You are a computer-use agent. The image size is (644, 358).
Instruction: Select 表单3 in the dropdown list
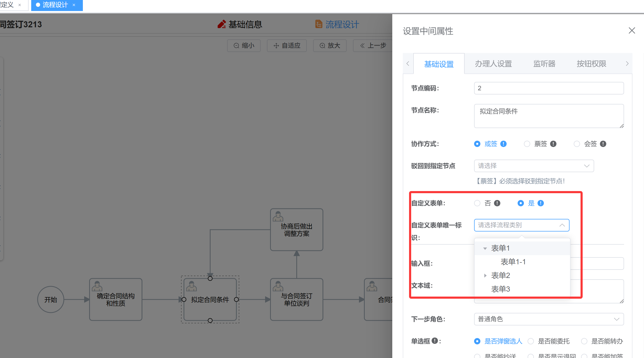click(500, 289)
